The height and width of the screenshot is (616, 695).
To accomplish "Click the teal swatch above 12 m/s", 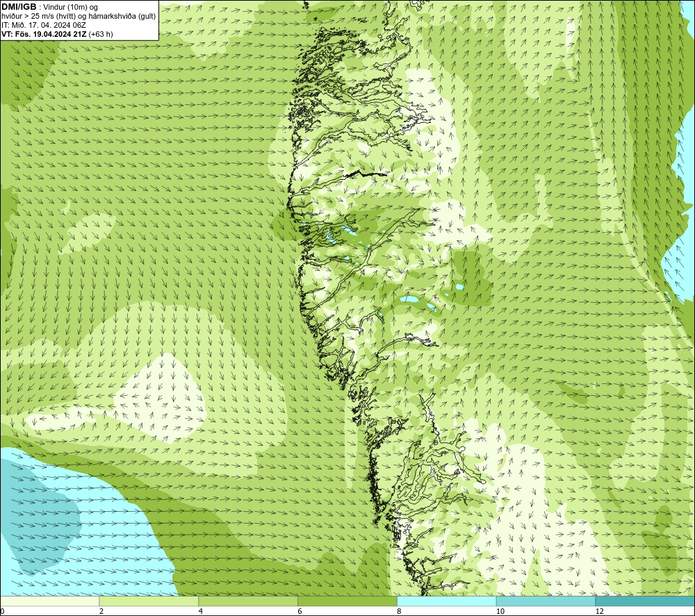I will [646, 601].
